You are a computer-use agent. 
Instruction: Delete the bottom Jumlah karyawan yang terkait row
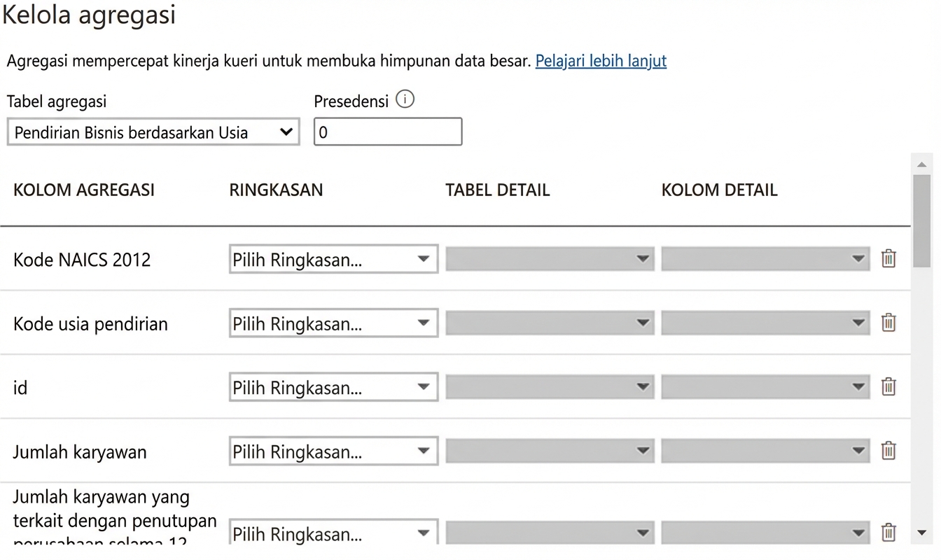(888, 532)
